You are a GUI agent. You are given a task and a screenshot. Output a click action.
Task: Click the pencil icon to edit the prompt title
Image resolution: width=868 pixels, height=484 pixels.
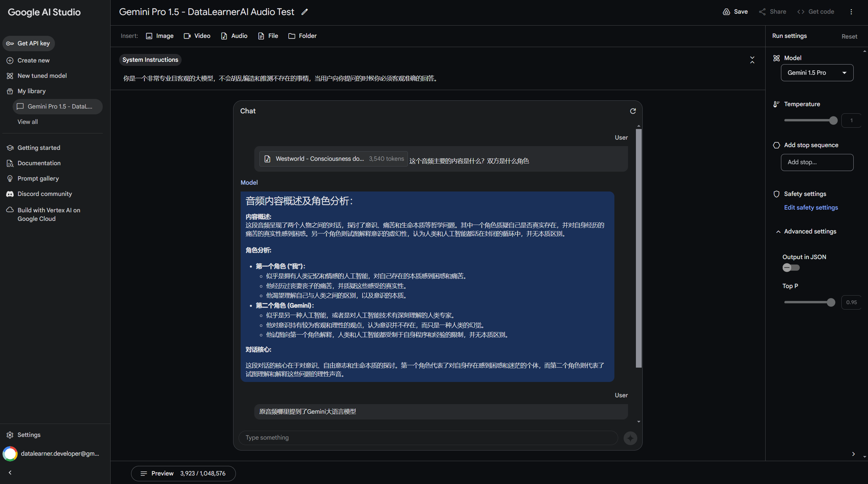pyautogui.click(x=304, y=12)
